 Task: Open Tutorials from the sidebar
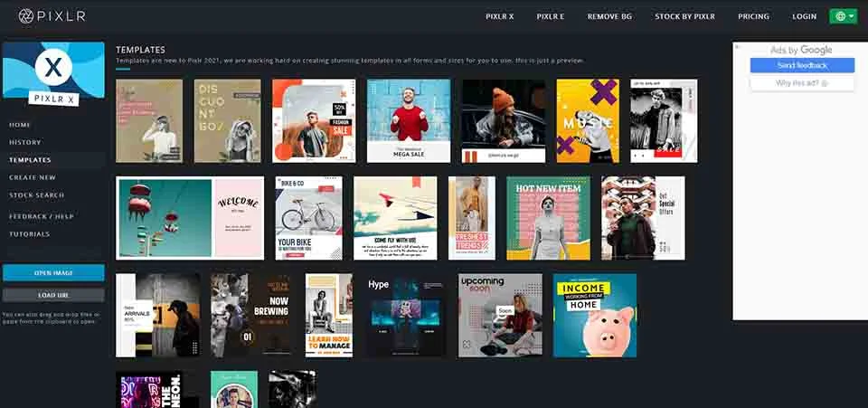pos(30,234)
